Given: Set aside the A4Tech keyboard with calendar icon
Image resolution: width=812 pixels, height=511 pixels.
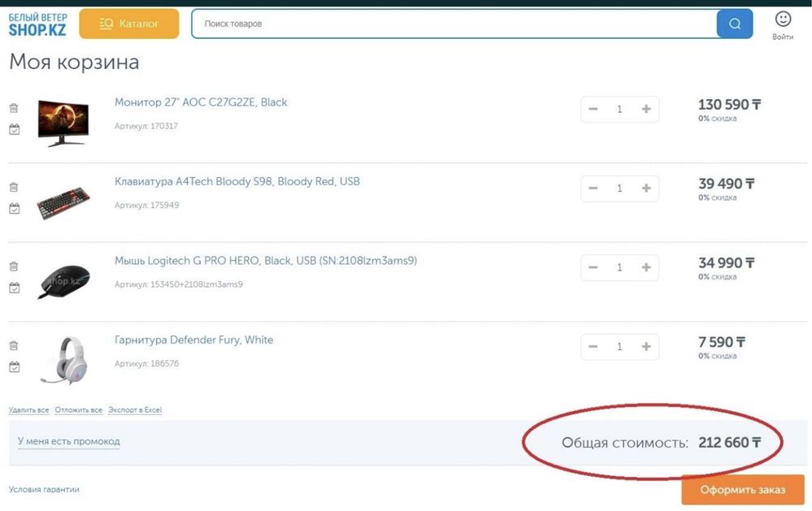Looking at the screenshot, I should [15, 208].
